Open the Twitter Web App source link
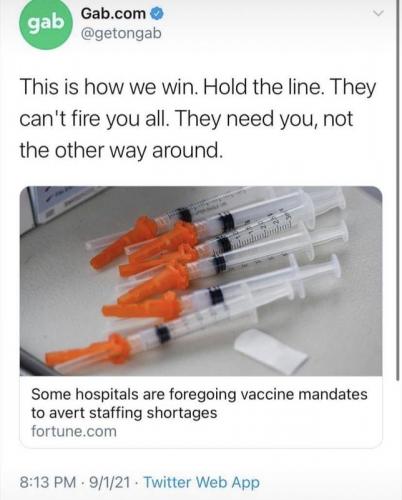 click(201, 482)
